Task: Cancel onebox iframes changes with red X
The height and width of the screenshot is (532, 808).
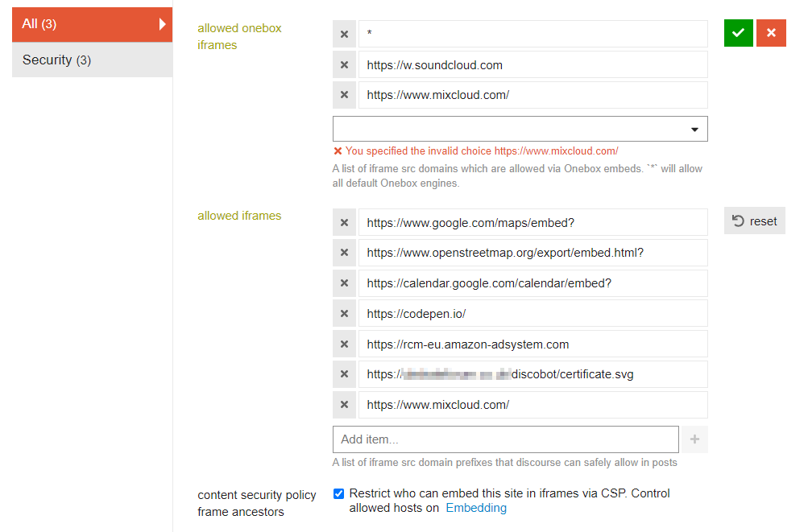Action: 771,33
